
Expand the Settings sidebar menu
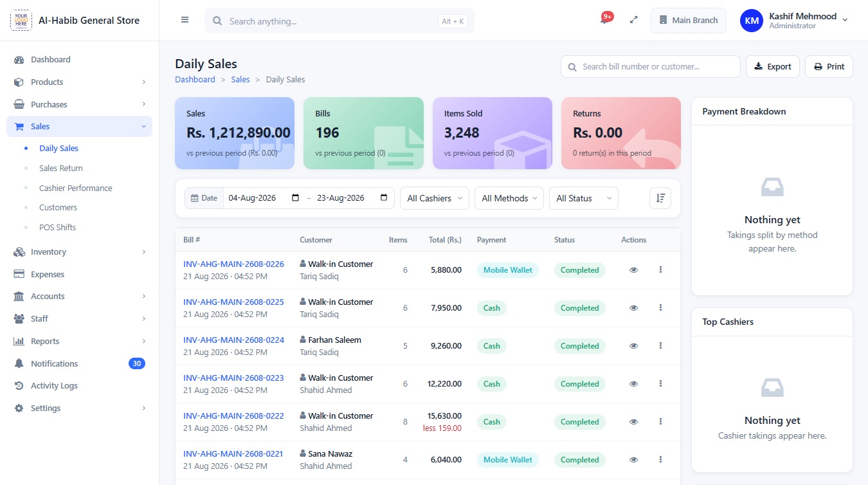[79, 408]
